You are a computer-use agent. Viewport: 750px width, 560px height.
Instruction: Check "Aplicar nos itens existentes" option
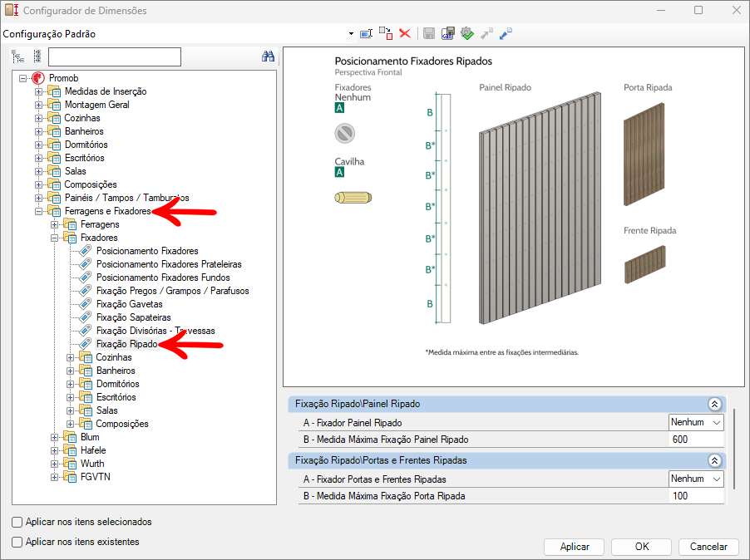17,542
